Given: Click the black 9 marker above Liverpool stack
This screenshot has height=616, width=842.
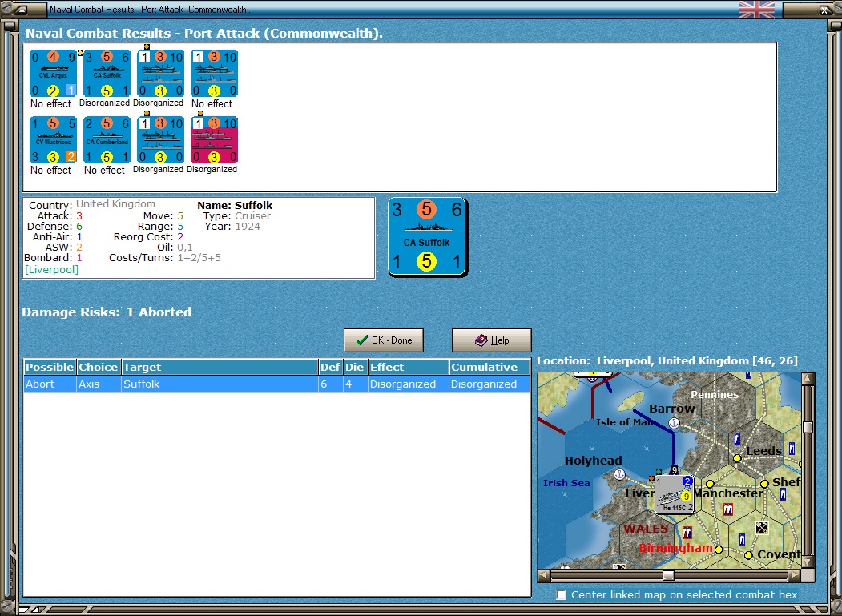Looking at the screenshot, I should 674,470.
